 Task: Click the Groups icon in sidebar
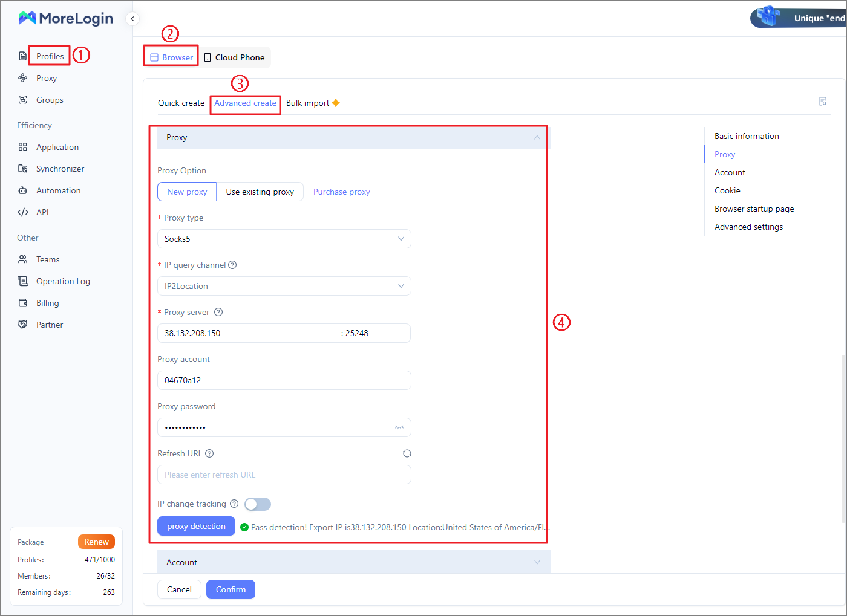click(x=22, y=100)
